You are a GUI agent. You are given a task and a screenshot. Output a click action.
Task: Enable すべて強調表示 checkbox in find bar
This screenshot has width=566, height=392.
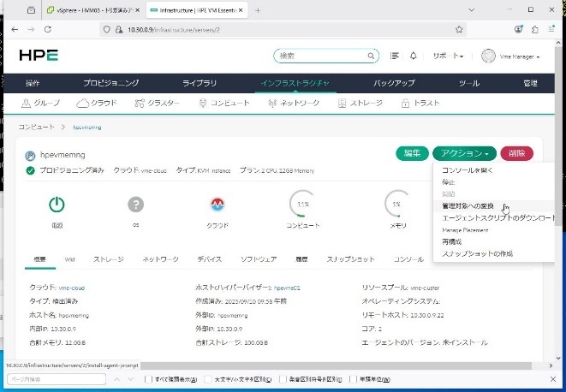click(148, 379)
